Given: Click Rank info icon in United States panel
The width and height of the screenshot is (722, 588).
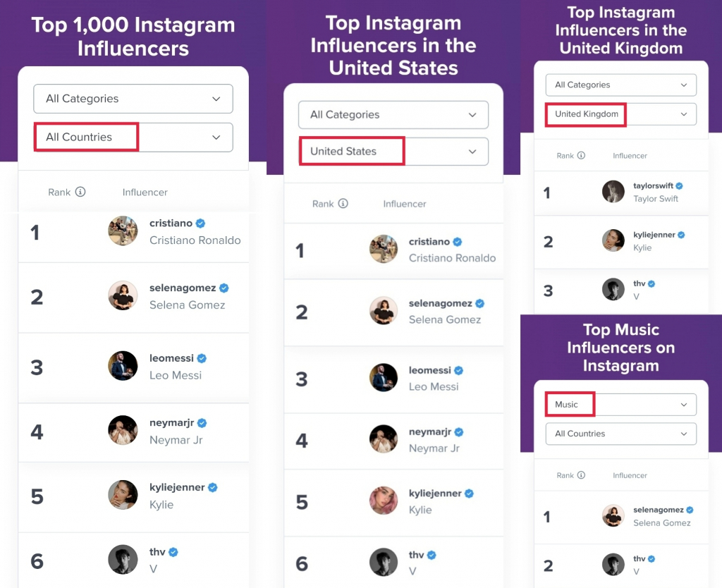Looking at the screenshot, I should (x=343, y=203).
